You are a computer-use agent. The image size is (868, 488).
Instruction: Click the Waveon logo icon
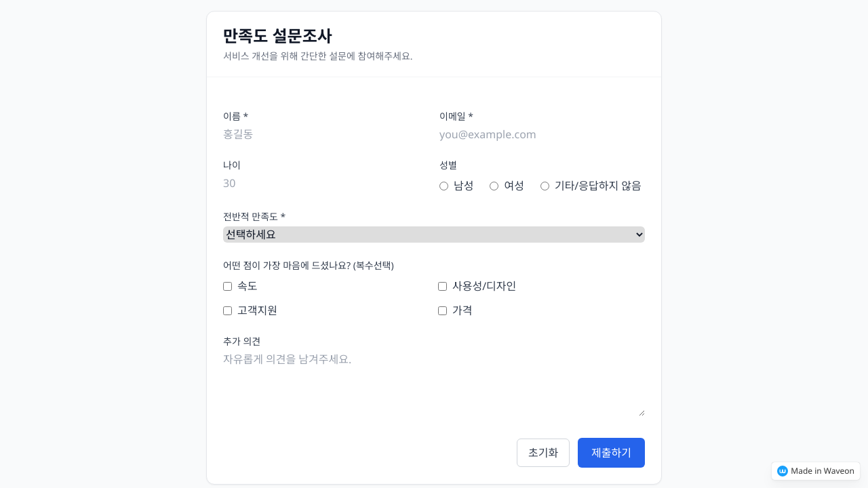click(782, 471)
